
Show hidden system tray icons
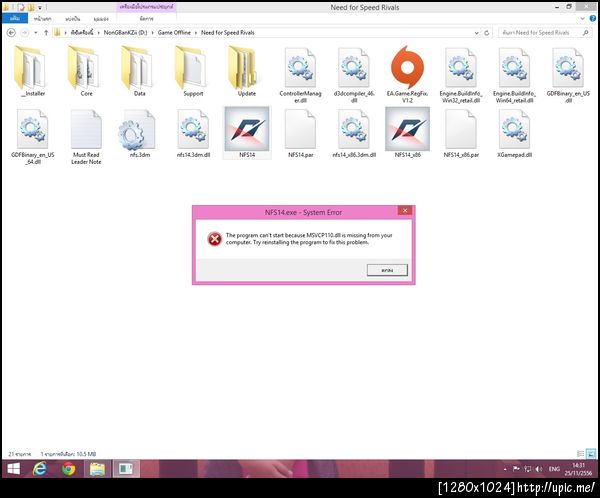coord(505,469)
